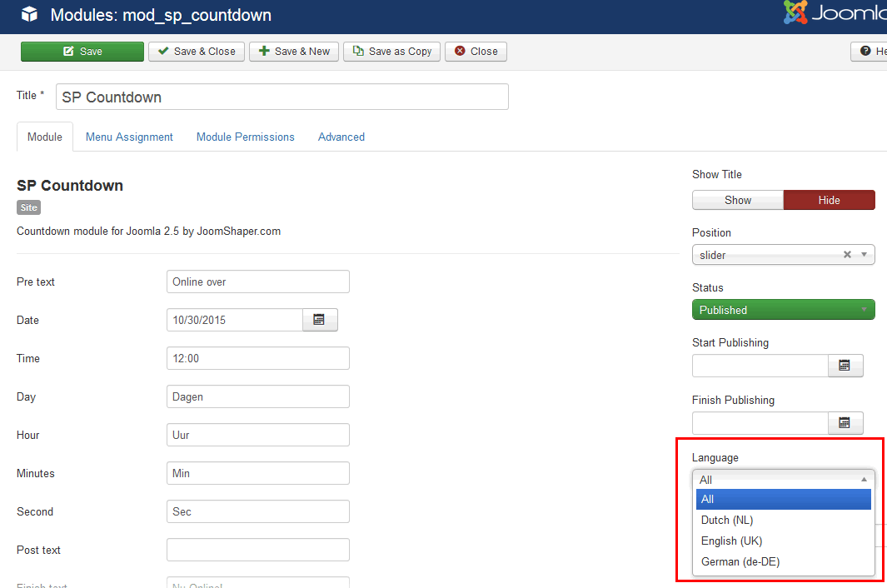Image resolution: width=887 pixels, height=588 pixels.
Task: Click the Date field calendar icon
Action: point(319,320)
